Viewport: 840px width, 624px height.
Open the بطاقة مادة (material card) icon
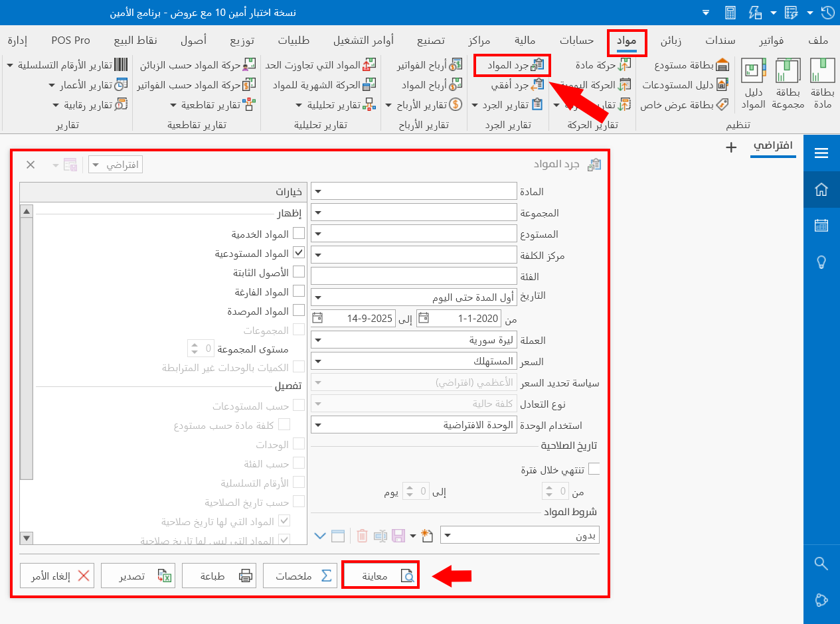[x=822, y=80]
